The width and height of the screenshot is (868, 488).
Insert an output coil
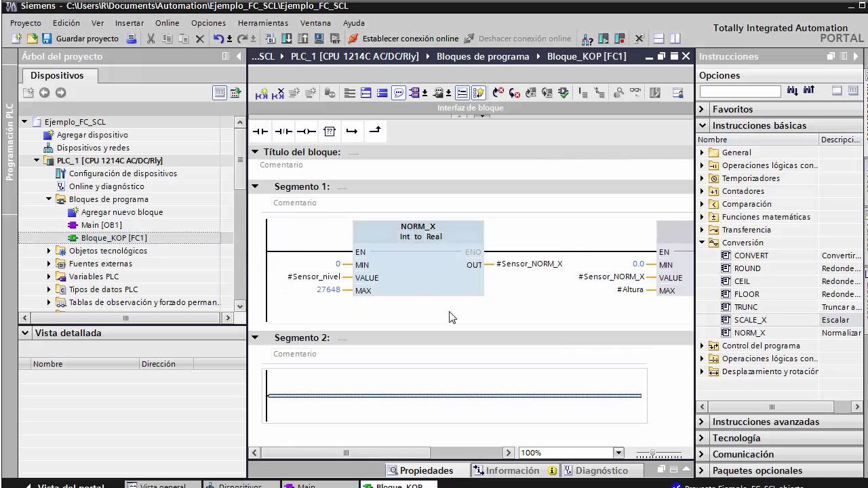307,131
